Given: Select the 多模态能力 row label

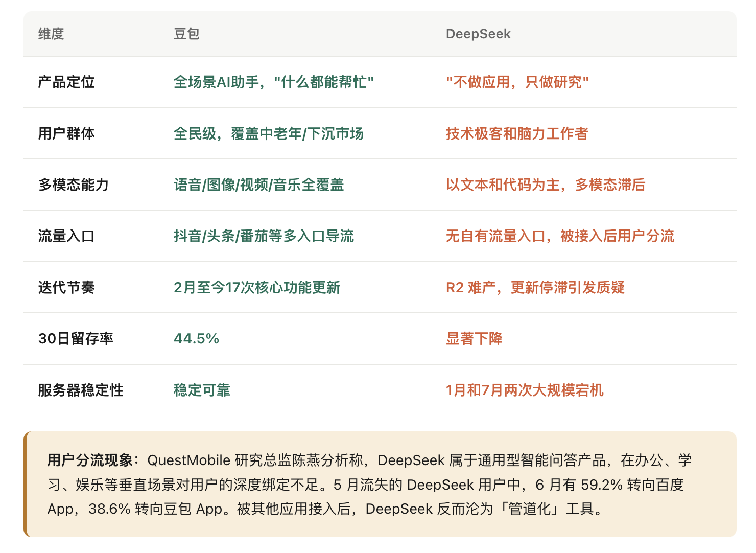Looking at the screenshot, I should [x=74, y=185].
